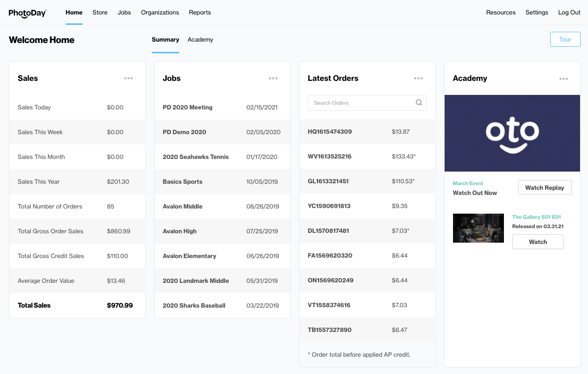
Task: Open the 2020 Landmark Middle job
Action: 196,280
